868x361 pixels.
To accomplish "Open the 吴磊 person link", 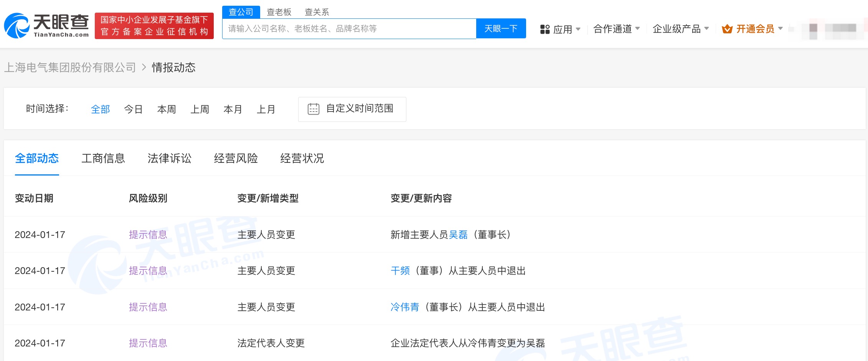I will click(x=458, y=235).
